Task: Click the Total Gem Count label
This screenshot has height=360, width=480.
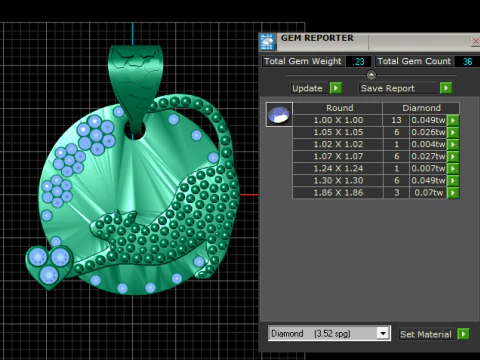Action: click(x=414, y=61)
